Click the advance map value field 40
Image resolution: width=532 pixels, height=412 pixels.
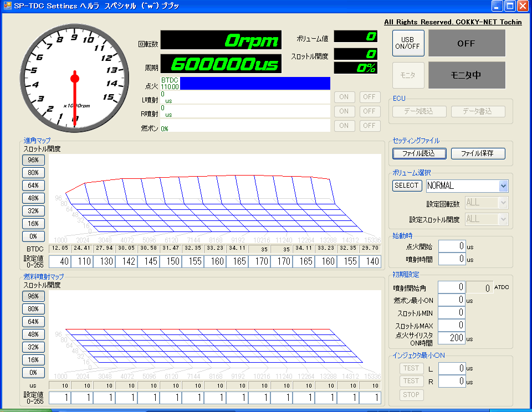coord(60,261)
